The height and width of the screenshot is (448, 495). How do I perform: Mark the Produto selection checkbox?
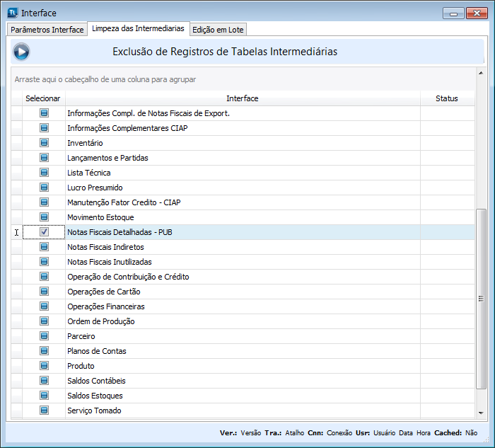(44, 366)
